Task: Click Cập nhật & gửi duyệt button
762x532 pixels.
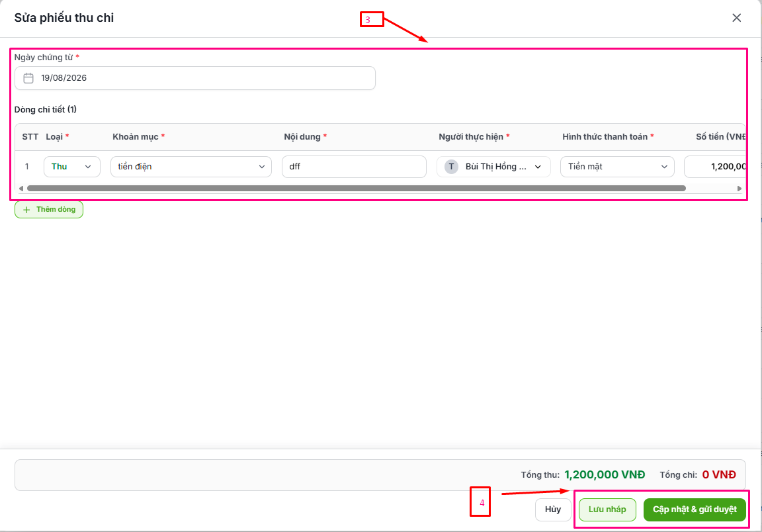Action: pos(695,510)
